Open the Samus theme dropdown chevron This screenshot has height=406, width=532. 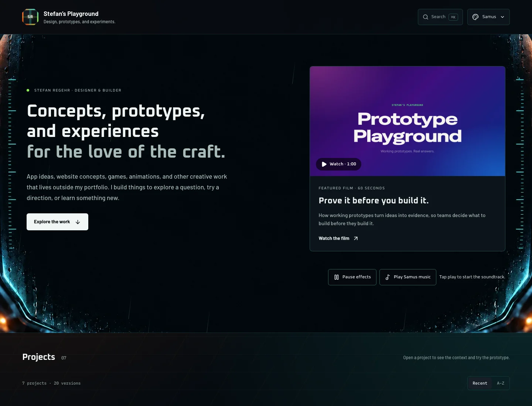coord(502,17)
